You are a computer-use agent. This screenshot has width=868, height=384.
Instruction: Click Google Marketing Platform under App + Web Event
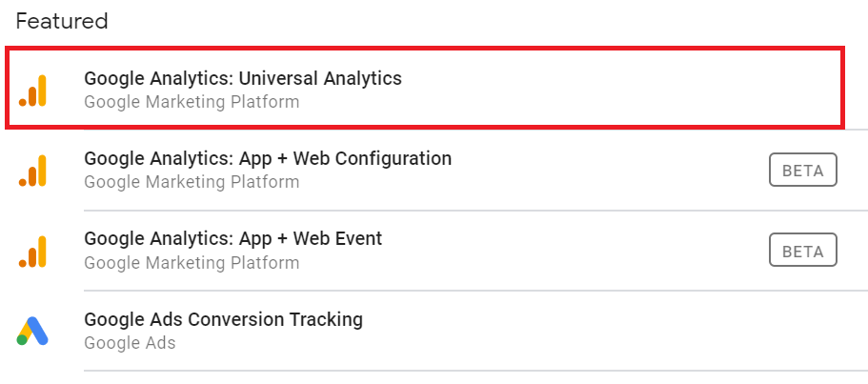coord(192,263)
